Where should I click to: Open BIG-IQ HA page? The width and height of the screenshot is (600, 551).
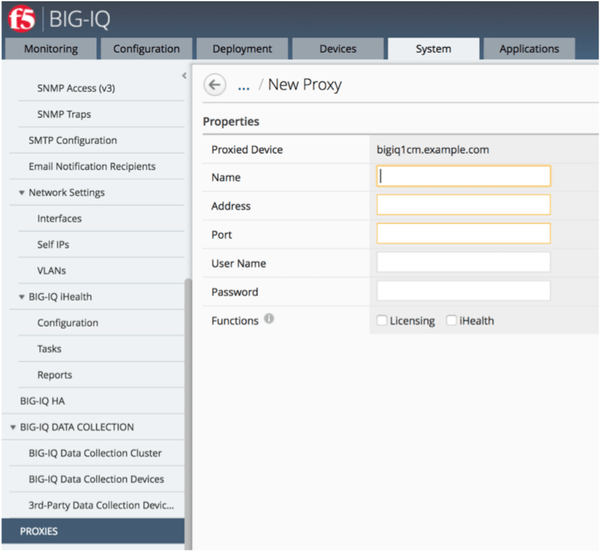pyautogui.click(x=42, y=401)
